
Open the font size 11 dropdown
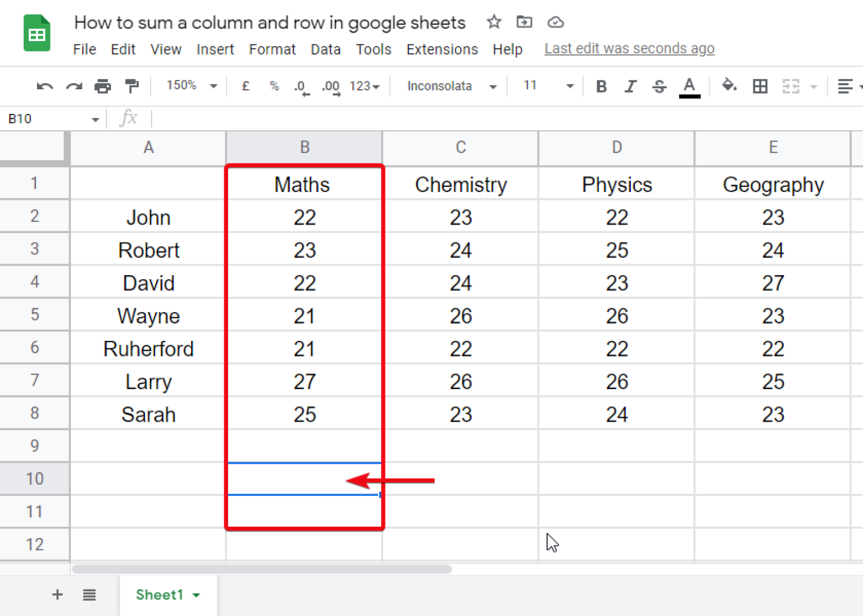[548, 86]
